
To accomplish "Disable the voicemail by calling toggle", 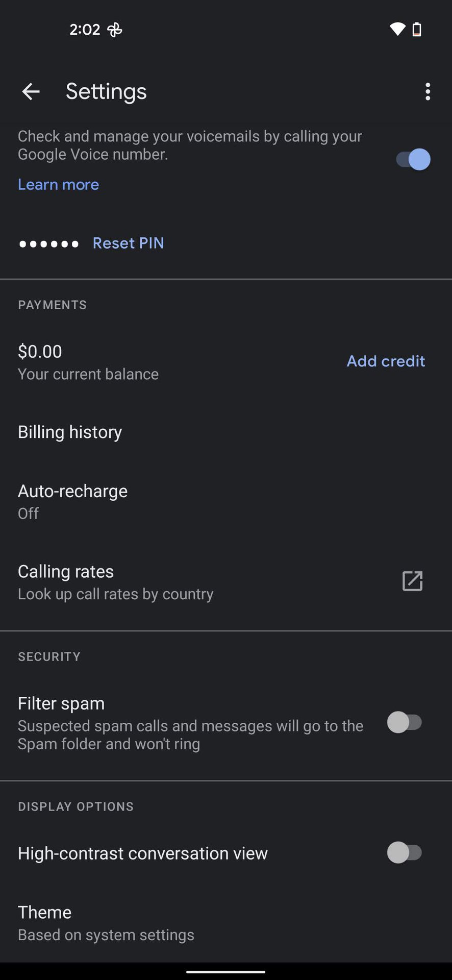I will pos(413,159).
